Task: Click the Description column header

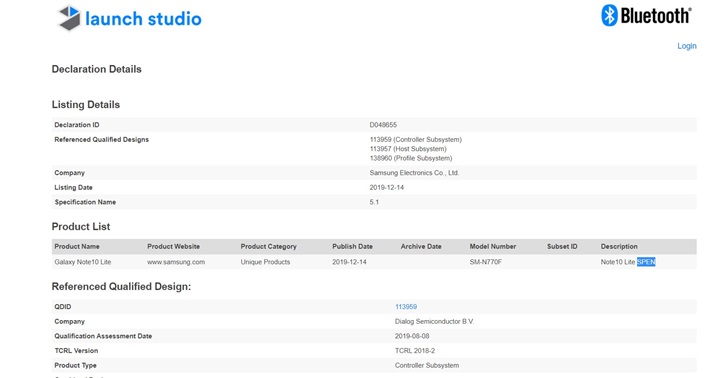Action: [619, 247]
